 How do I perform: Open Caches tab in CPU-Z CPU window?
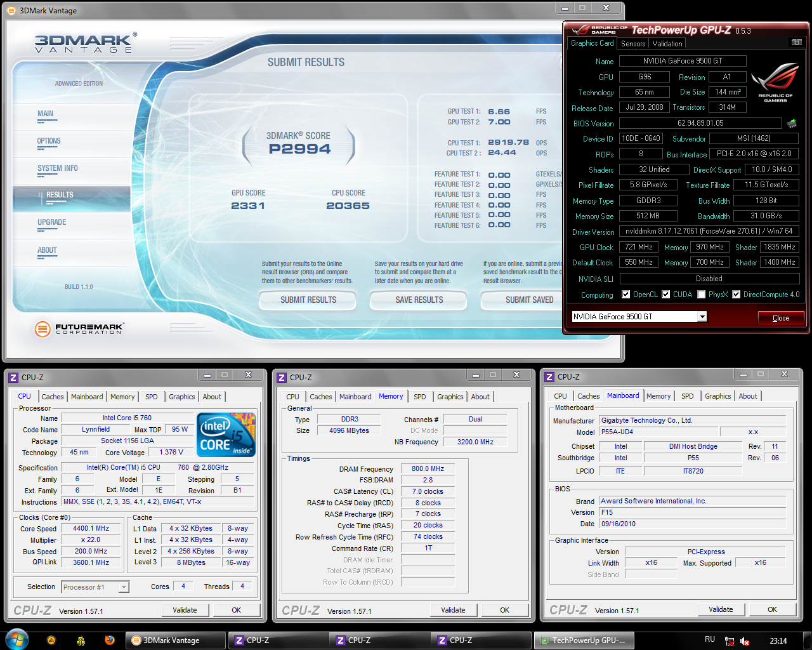(x=53, y=397)
